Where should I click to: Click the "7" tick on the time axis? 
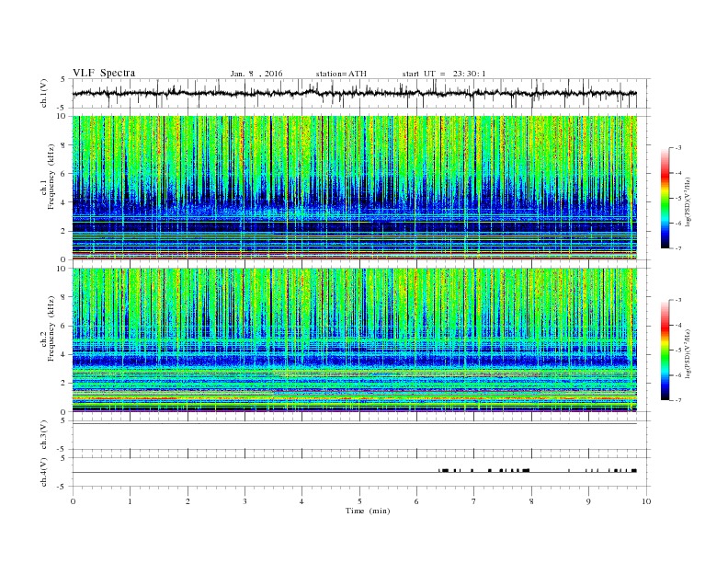[x=473, y=501]
